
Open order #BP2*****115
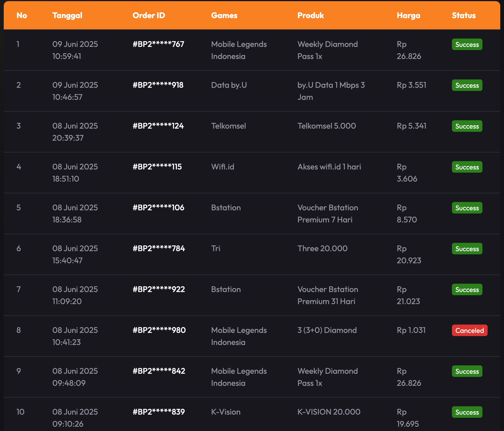157,167
